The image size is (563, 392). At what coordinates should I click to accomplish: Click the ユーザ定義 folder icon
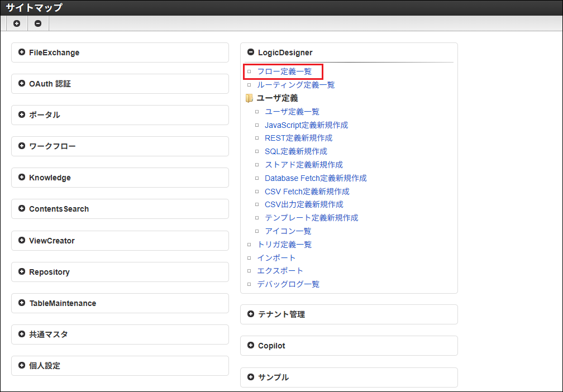[x=250, y=98]
